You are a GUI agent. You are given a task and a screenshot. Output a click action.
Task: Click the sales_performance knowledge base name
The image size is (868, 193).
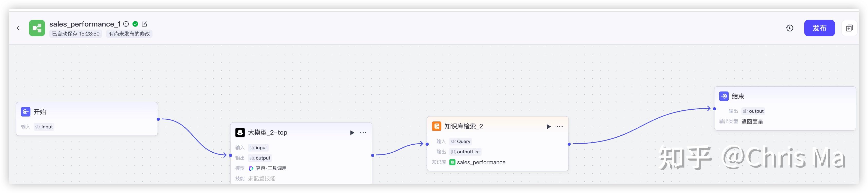(x=481, y=162)
